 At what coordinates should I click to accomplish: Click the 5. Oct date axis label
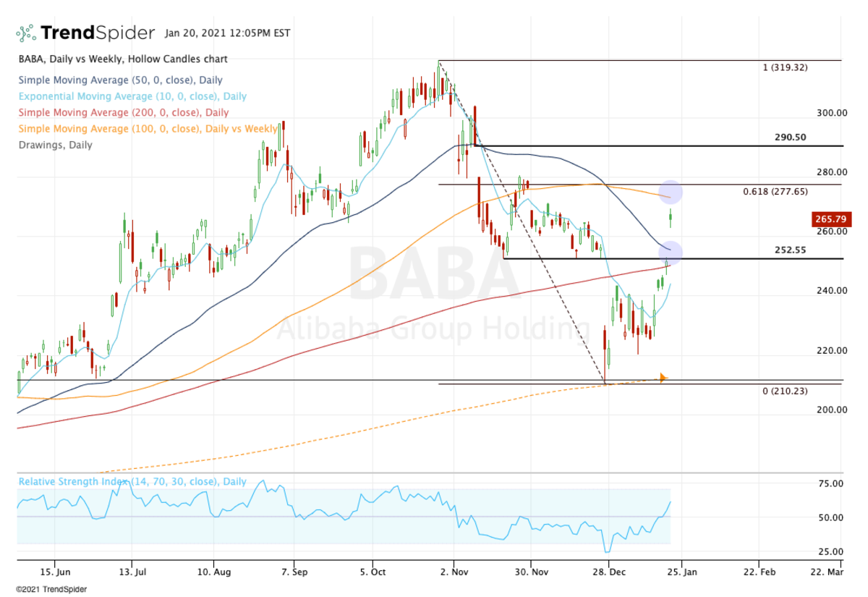click(373, 572)
